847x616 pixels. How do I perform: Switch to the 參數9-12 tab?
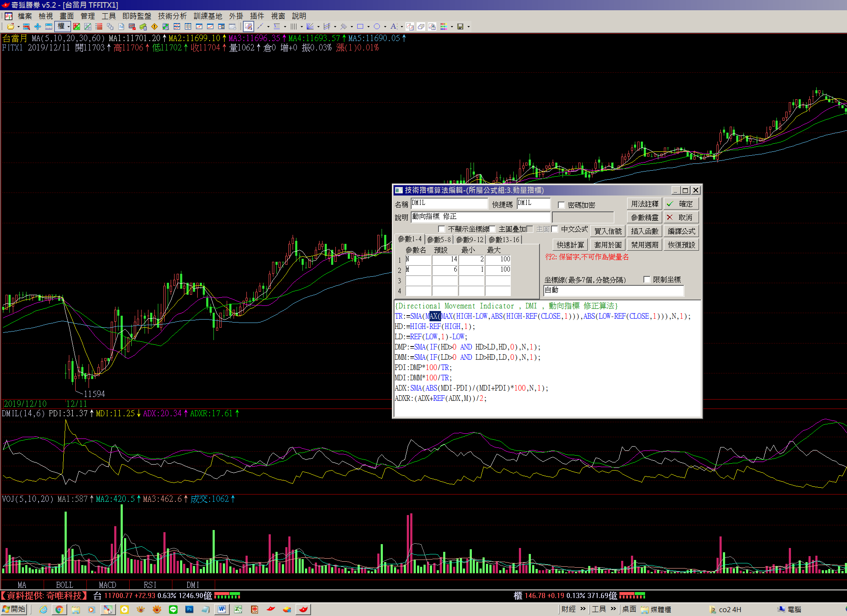pyautogui.click(x=470, y=240)
